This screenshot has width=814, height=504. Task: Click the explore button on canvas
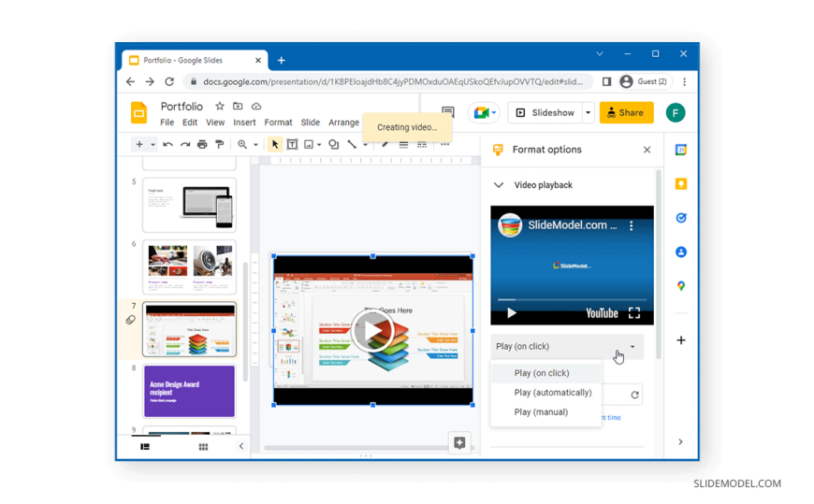459,442
